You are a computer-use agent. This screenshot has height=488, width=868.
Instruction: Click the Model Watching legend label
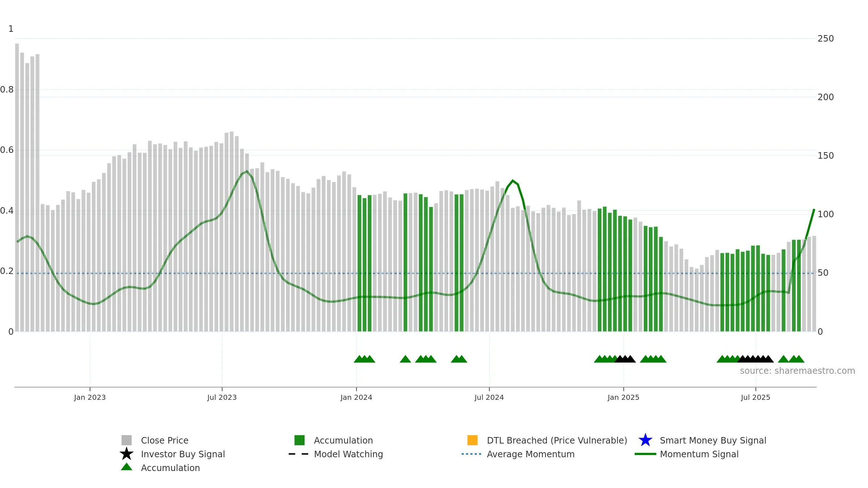coord(348,454)
